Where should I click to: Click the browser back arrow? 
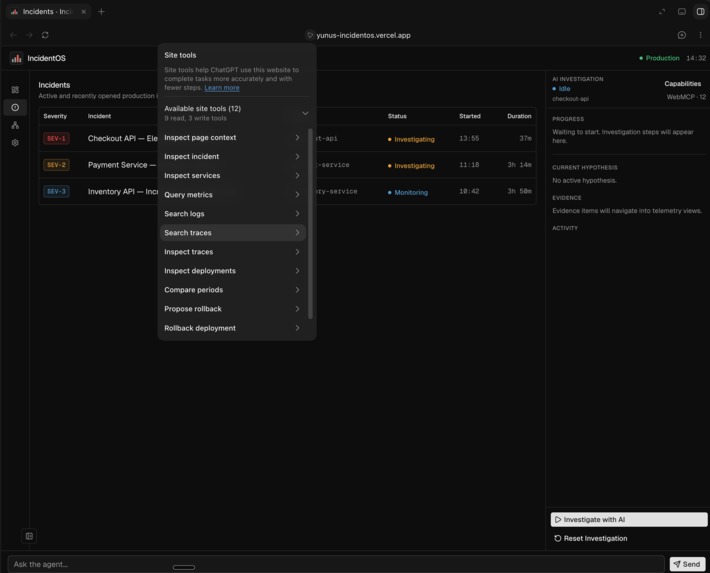[13, 35]
